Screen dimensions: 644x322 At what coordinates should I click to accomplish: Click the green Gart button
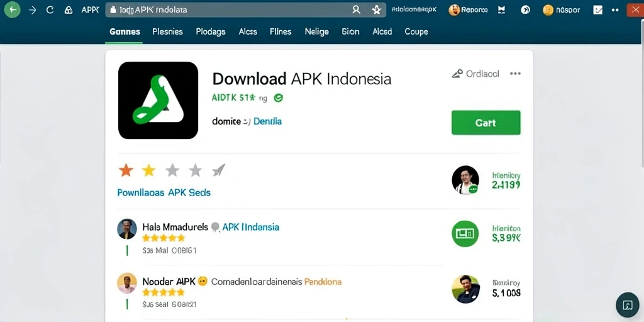coord(486,123)
